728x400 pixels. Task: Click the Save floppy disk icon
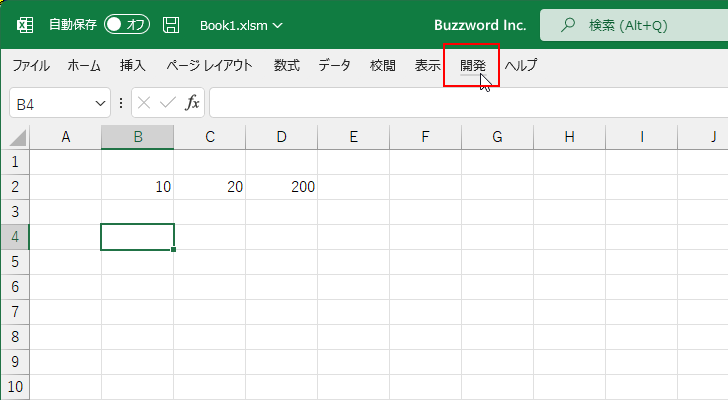pos(171,25)
